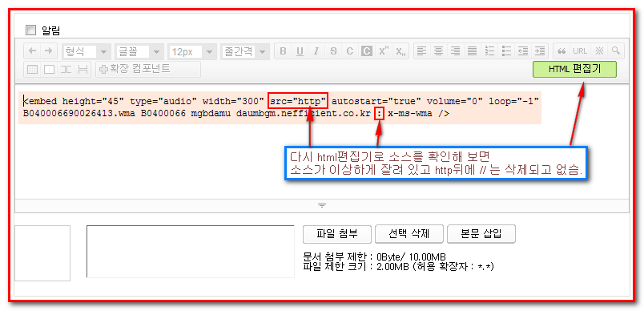The height and width of the screenshot is (311, 644).
Task: Open the 줄간격 line spacing dropdown
Action: click(x=245, y=51)
